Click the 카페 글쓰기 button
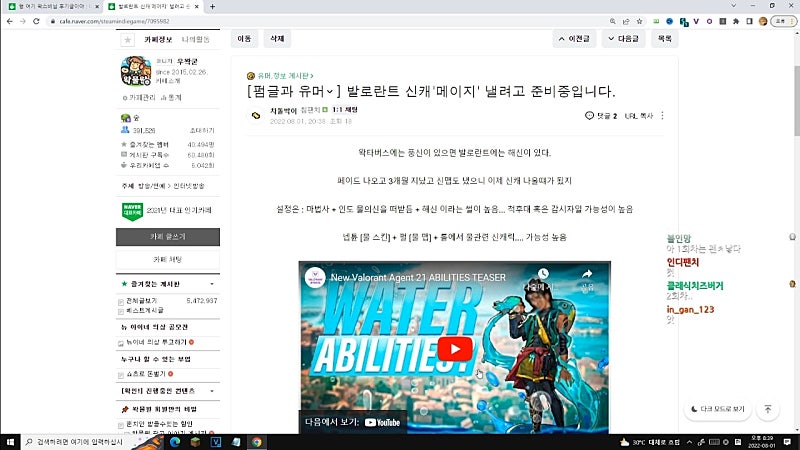 point(168,237)
